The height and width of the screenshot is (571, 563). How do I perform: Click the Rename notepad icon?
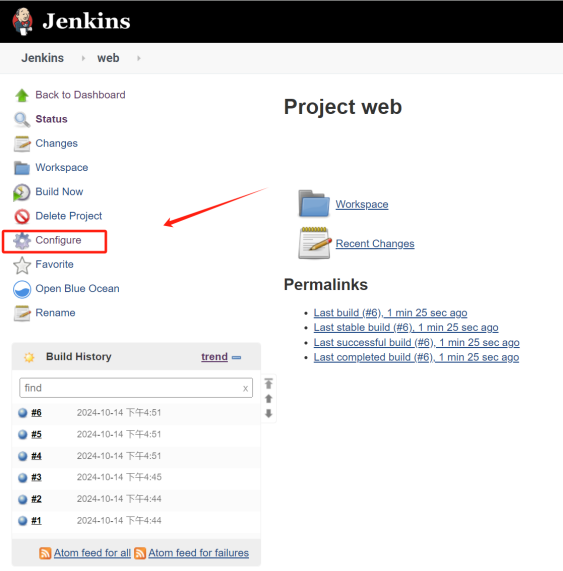pyautogui.click(x=22, y=314)
